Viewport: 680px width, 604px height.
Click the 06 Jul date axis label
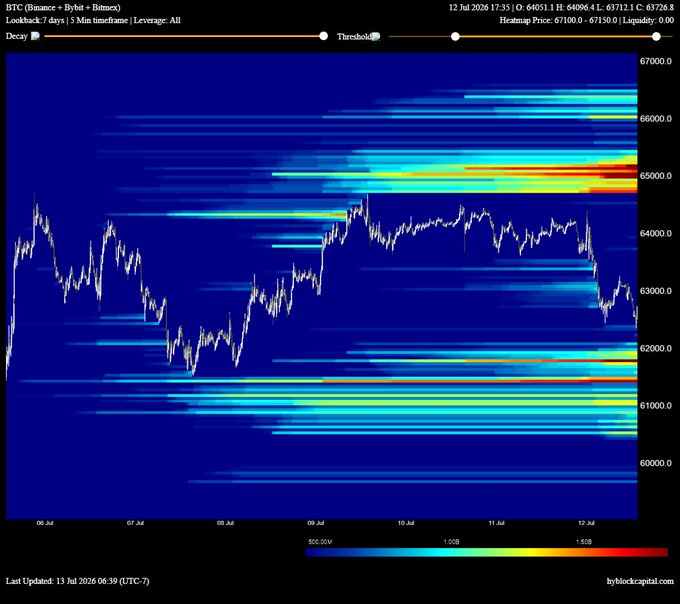45,523
